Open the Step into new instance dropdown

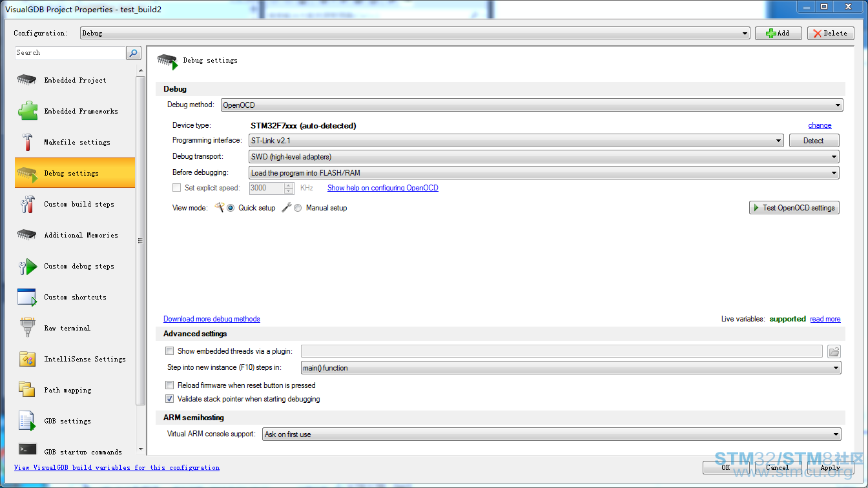tap(571, 368)
